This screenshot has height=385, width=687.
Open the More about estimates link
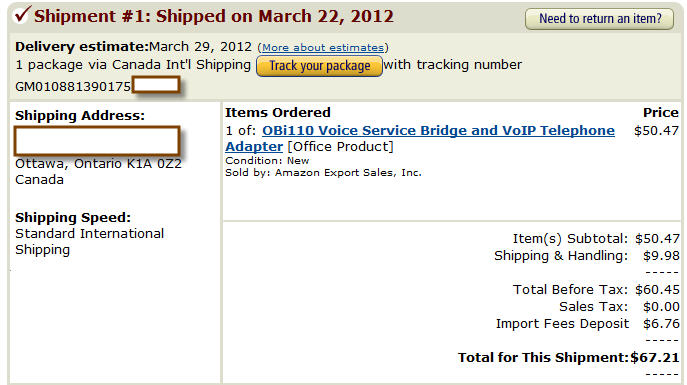[x=323, y=47]
